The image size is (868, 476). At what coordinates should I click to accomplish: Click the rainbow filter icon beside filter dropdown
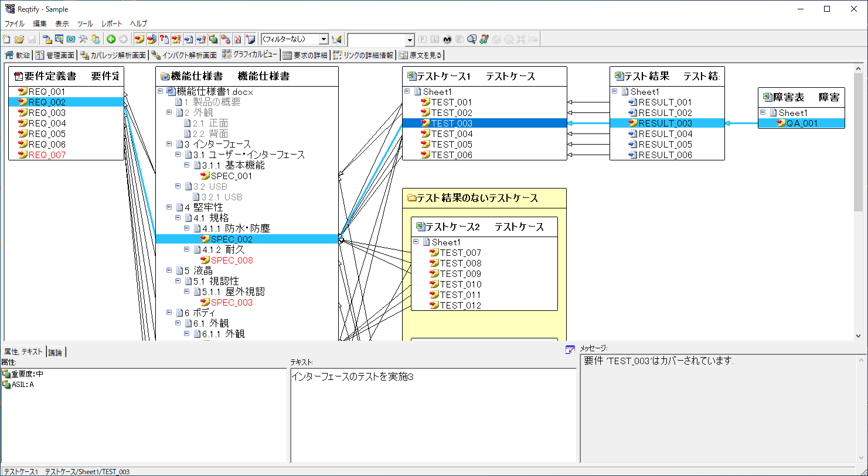point(336,39)
